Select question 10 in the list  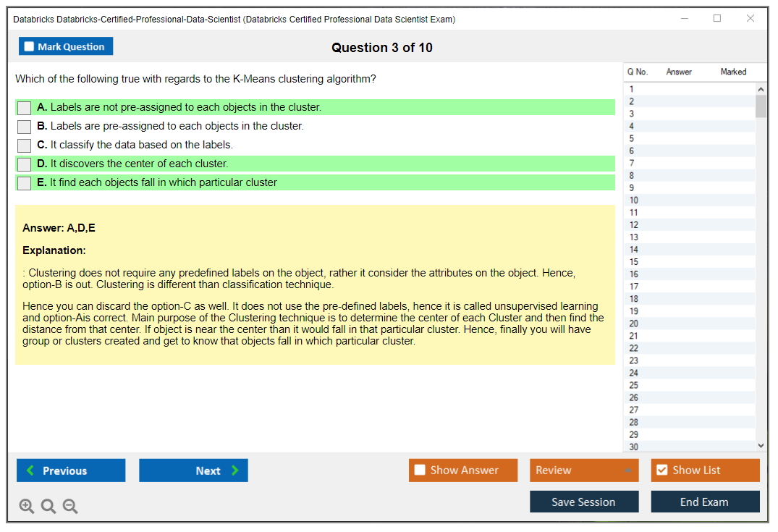coord(634,200)
